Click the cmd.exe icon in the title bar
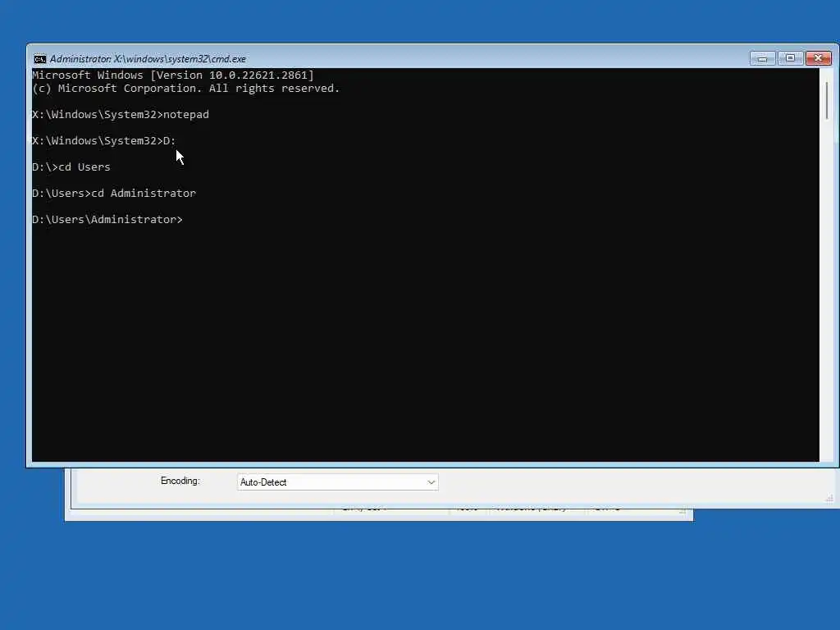840x630 pixels. click(x=39, y=59)
